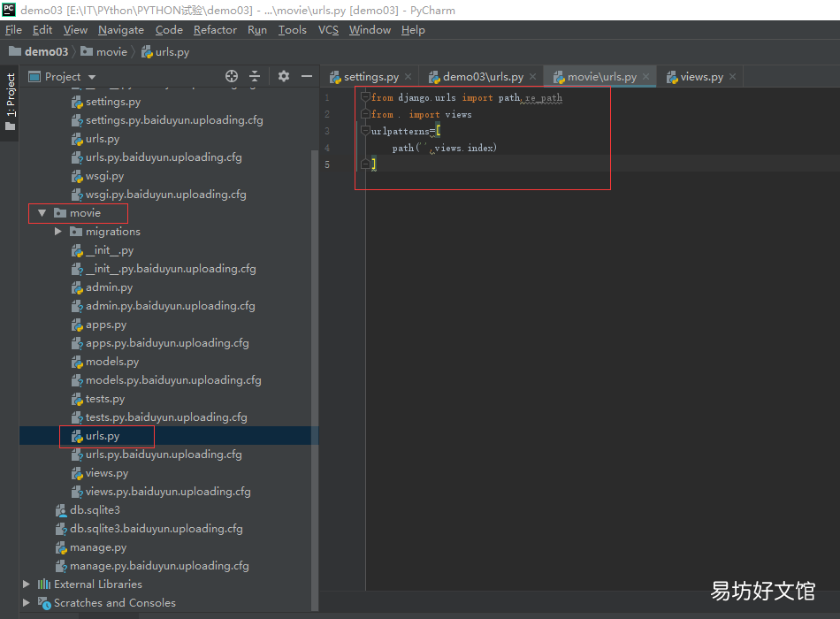The image size is (840, 619).
Task: Open the VCS menu
Action: (328, 30)
